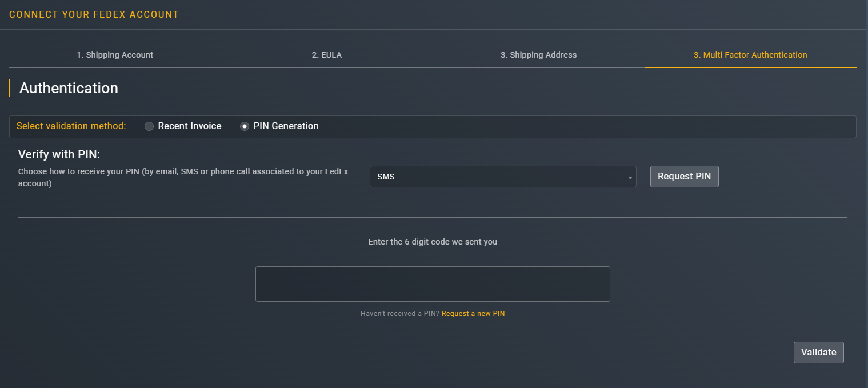Click the 'Enter the 6 digit code' text
868x388 pixels.
coord(433,242)
